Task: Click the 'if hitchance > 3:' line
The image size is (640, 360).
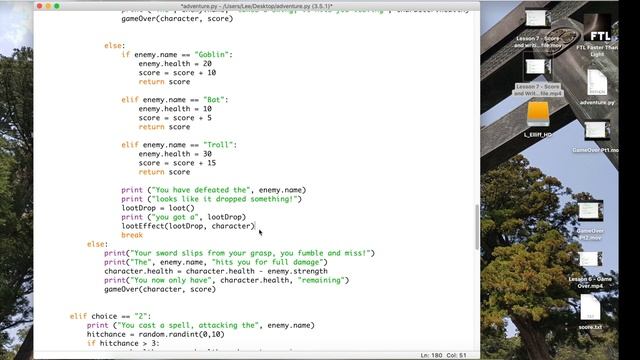Action: coord(123,343)
